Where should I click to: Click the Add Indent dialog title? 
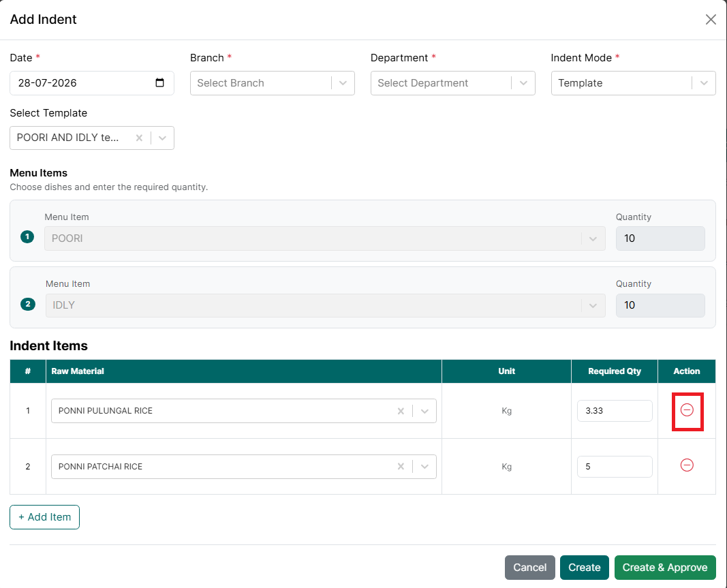pos(43,20)
